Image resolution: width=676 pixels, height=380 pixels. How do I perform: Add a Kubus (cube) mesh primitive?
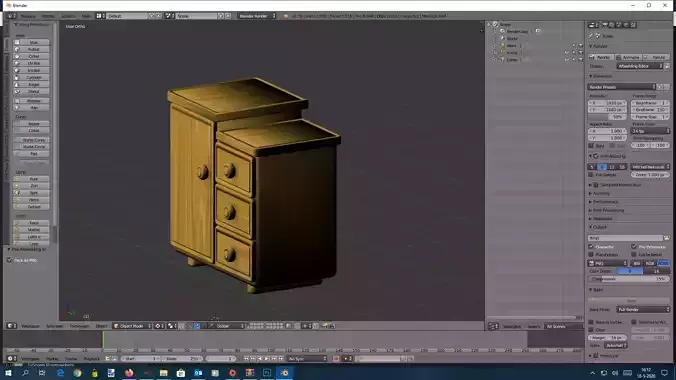coord(31,49)
